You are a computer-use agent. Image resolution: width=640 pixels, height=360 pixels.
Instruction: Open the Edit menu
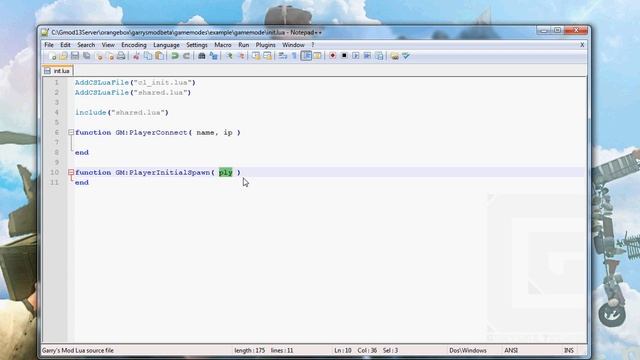[x=65, y=45]
